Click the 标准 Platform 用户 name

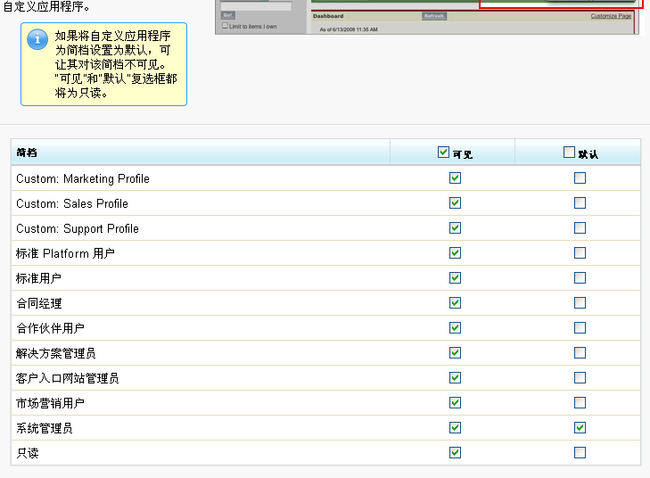pyautogui.click(x=65, y=253)
